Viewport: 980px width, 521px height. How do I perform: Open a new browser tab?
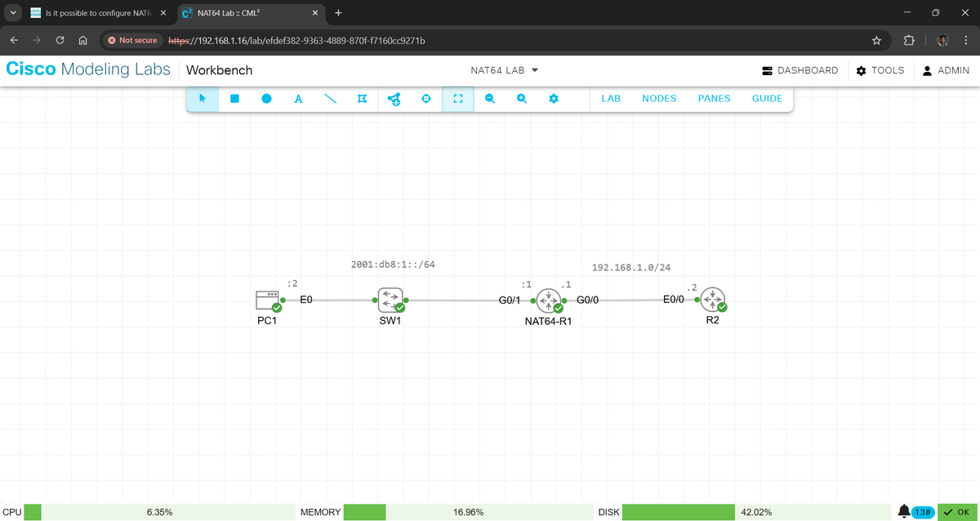point(338,13)
